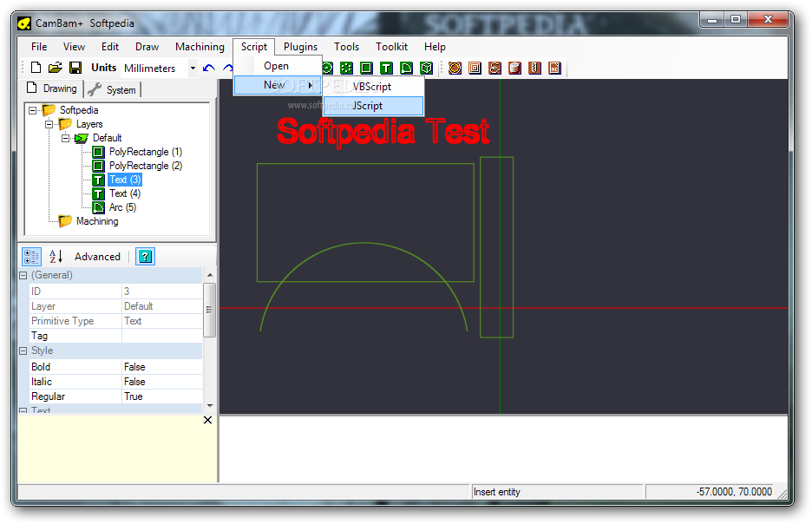
Task: Select Text (3) in tree
Action: pyautogui.click(x=125, y=180)
